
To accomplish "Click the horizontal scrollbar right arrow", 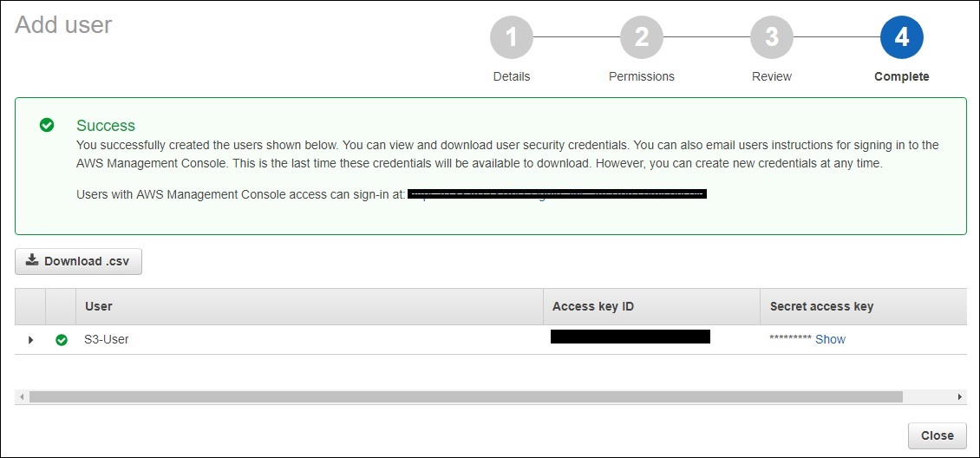I will pyautogui.click(x=960, y=396).
